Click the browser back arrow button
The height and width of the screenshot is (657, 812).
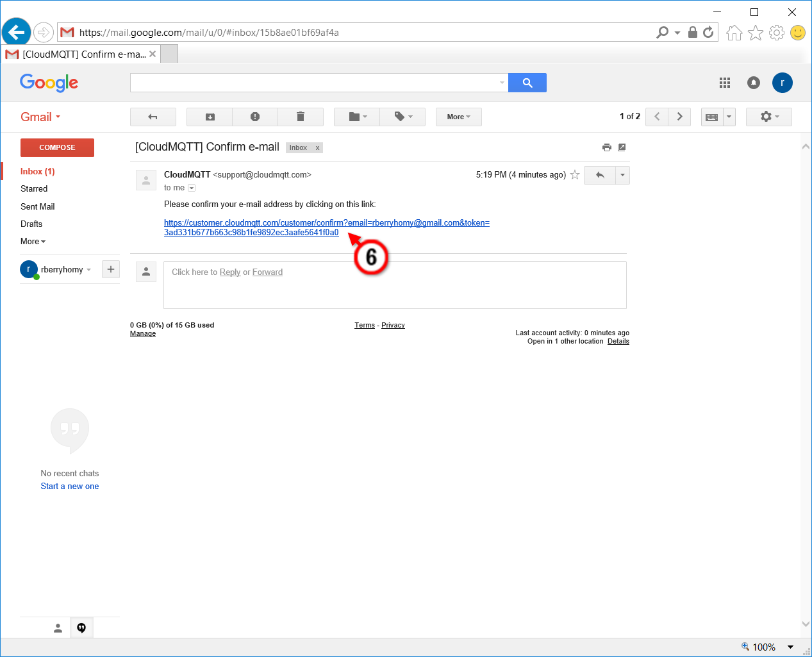[17, 31]
